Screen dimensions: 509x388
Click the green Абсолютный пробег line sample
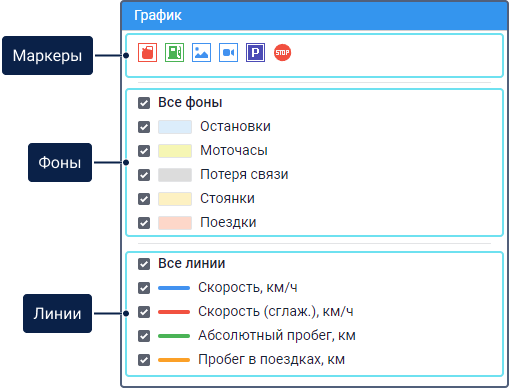point(174,336)
